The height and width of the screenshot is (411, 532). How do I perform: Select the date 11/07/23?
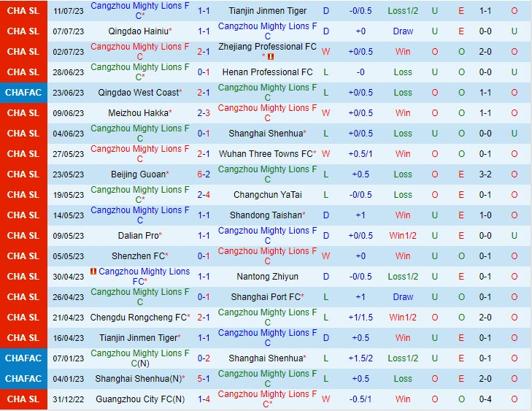pos(68,11)
